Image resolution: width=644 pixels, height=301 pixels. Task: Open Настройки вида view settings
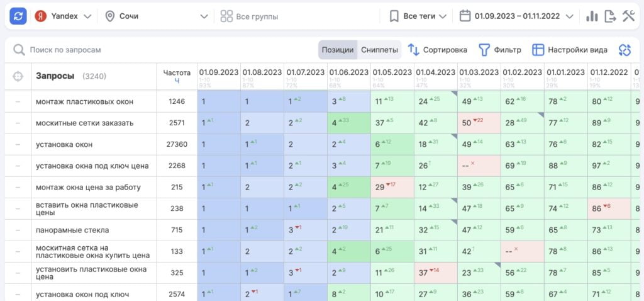point(570,50)
